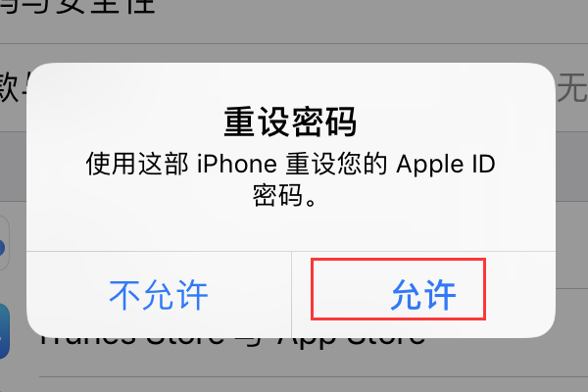Click the 重设密码 dialog title

coord(290,122)
